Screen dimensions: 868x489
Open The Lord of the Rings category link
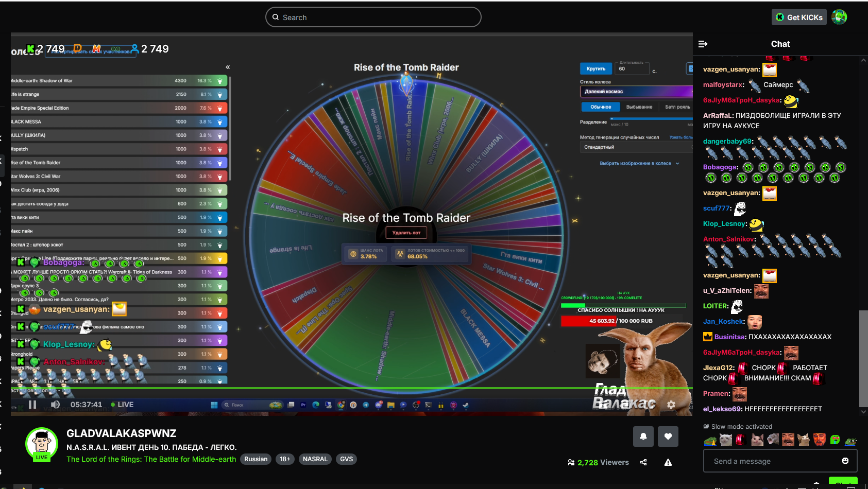pos(151,459)
